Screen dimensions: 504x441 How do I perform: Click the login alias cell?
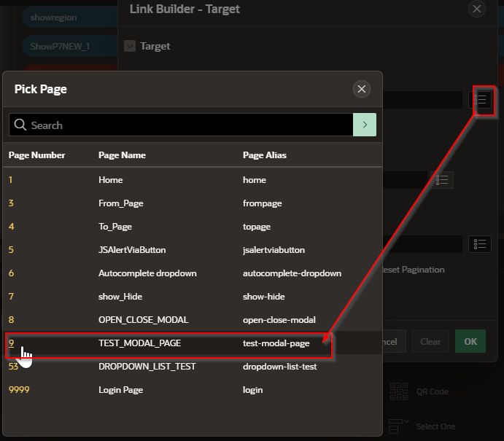point(252,390)
